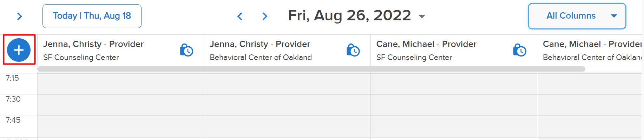The height and width of the screenshot is (140, 644).
Task: Click the blue plus add appointment button
Action: coord(19,50)
